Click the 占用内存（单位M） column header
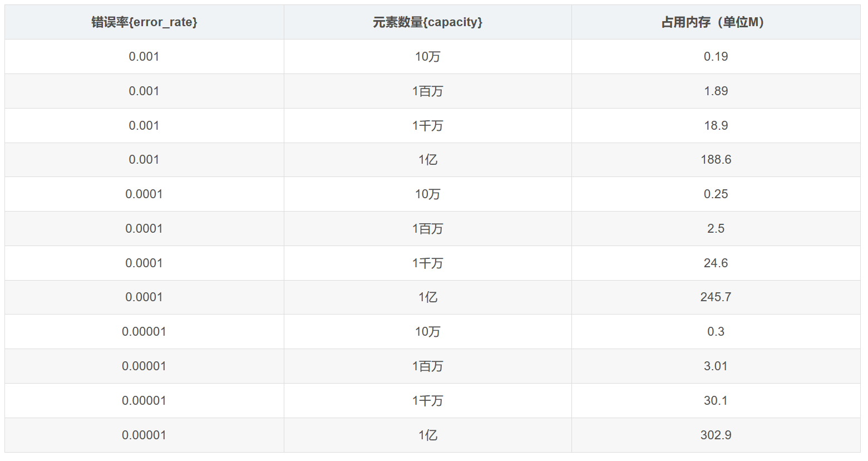This screenshot has height=461, width=868. tap(716, 22)
